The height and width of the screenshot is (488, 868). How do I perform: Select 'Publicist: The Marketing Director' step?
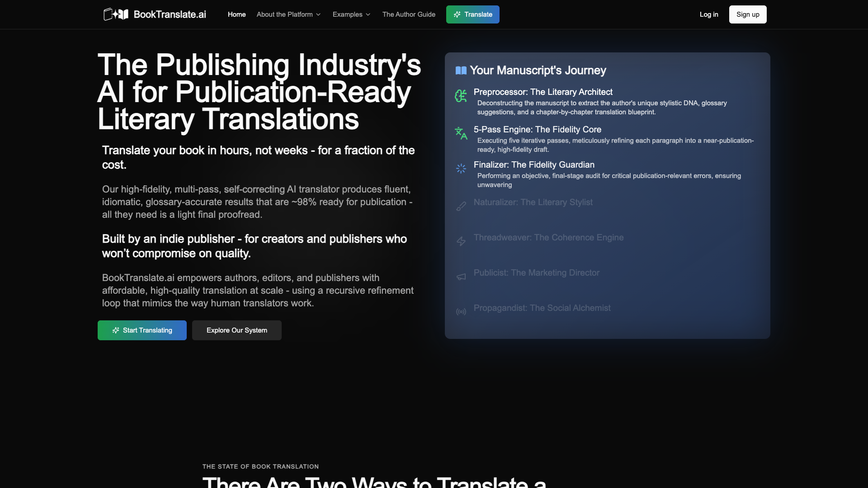tap(537, 273)
